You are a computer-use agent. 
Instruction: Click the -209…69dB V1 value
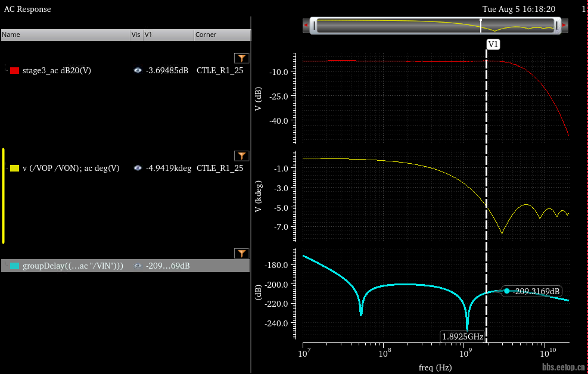167,266
